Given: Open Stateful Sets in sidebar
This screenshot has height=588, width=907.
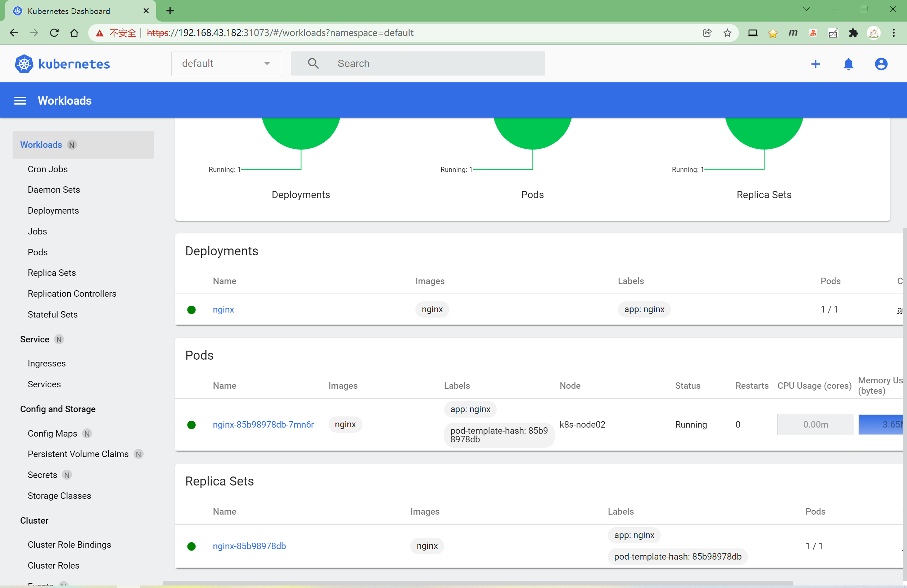Looking at the screenshot, I should click(x=53, y=314).
